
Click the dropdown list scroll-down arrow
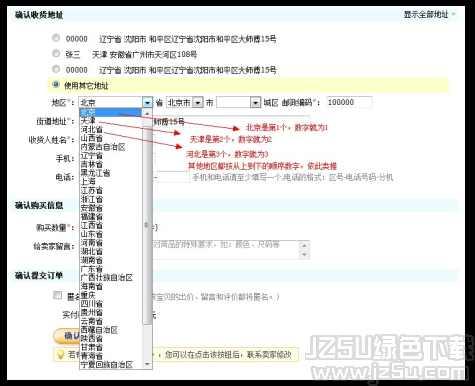(147, 364)
